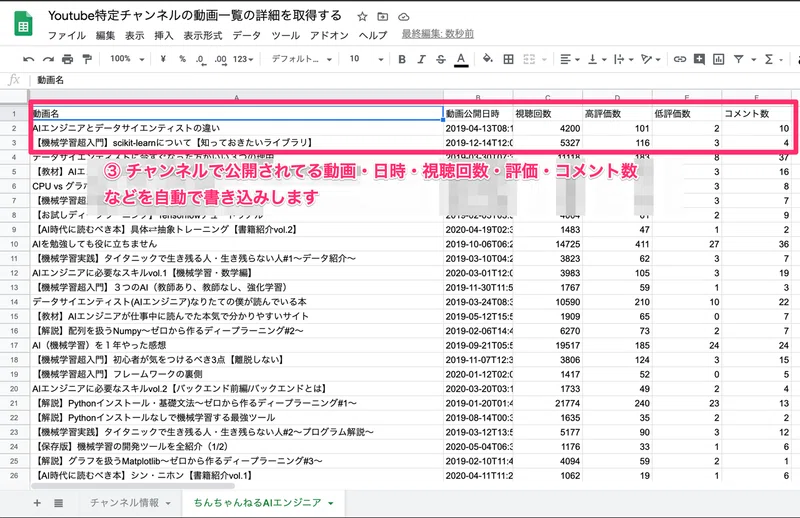Open the borders tool

click(x=508, y=59)
